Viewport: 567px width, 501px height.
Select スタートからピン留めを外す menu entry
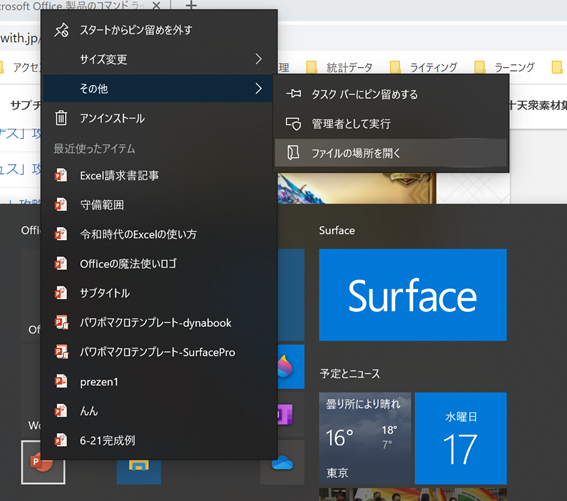(159, 30)
